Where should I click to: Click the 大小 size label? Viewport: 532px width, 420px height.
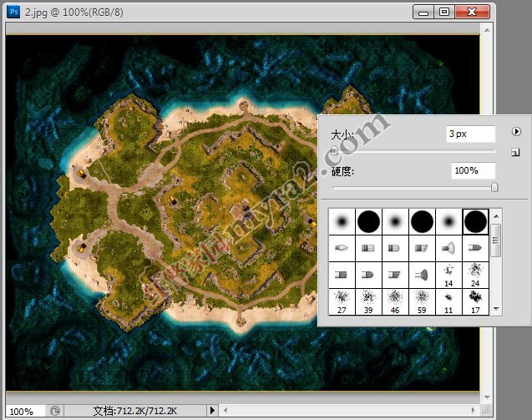(x=342, y=135)
